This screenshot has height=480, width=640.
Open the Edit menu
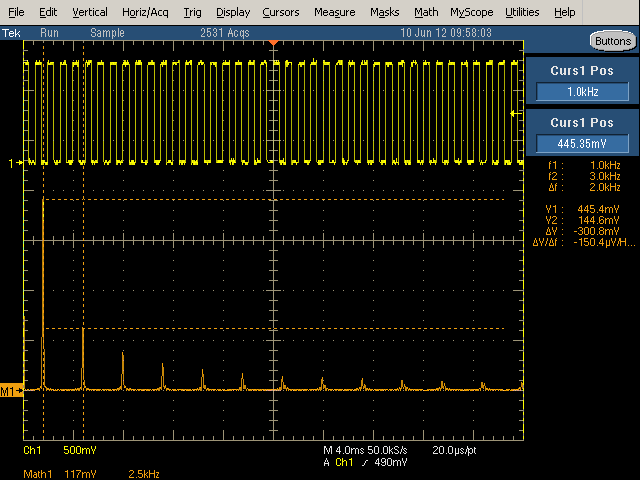coord(48,12)
